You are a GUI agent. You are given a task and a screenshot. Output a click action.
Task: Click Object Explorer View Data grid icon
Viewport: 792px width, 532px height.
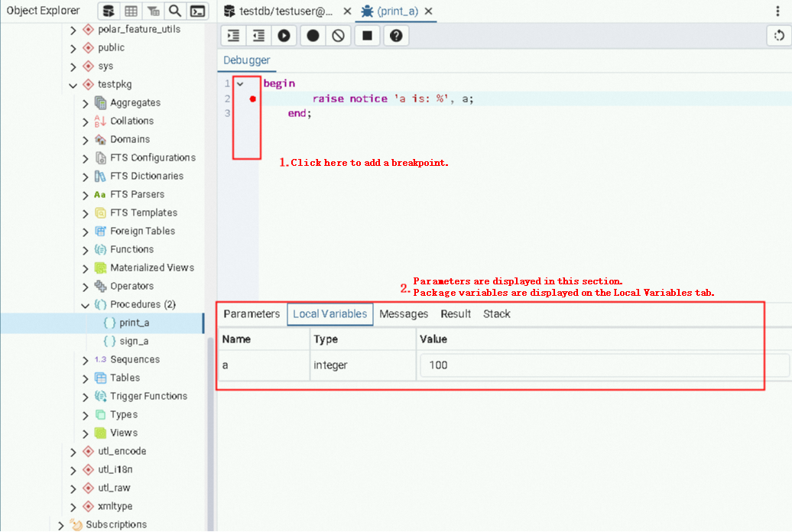coord(131,11)
